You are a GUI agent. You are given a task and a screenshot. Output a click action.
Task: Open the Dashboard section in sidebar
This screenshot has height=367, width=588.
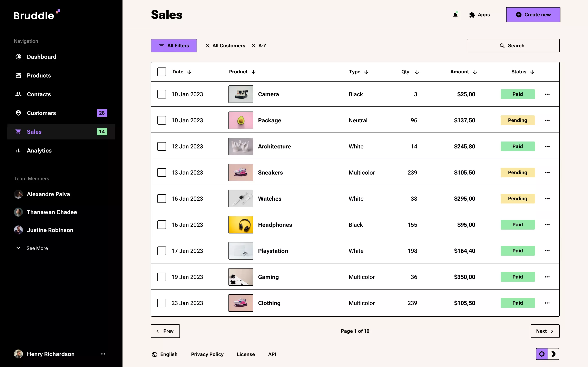42,56
